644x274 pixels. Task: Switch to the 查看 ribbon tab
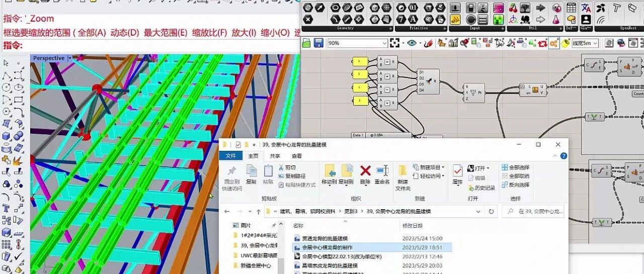[297, 156]
